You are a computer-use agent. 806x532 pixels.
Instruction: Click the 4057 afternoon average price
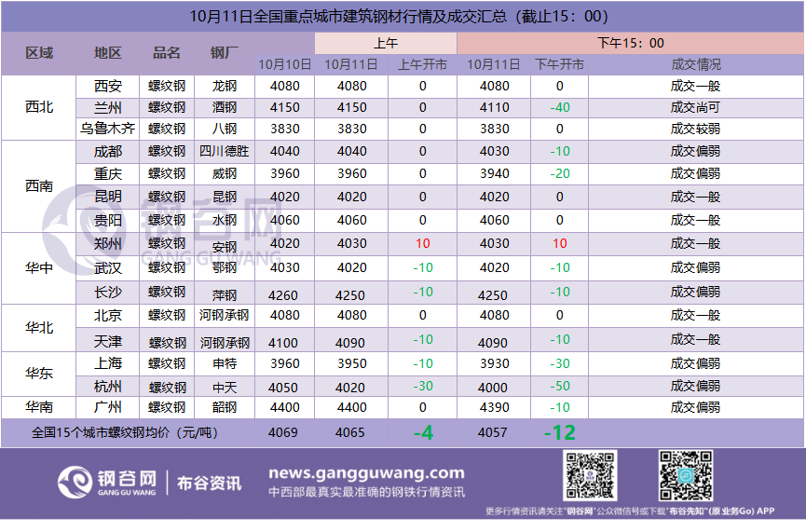coord(492,433)
